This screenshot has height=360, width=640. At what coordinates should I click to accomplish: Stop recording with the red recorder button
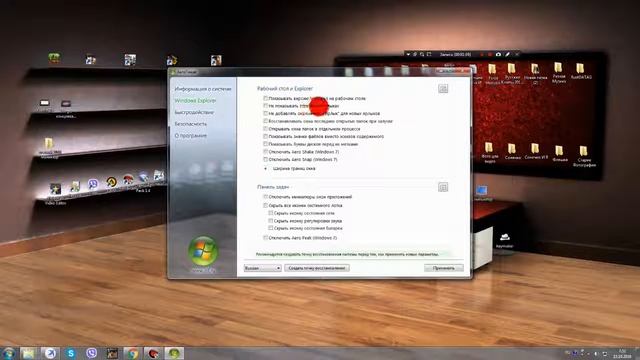pyautogui.click(x=490, y=54)
